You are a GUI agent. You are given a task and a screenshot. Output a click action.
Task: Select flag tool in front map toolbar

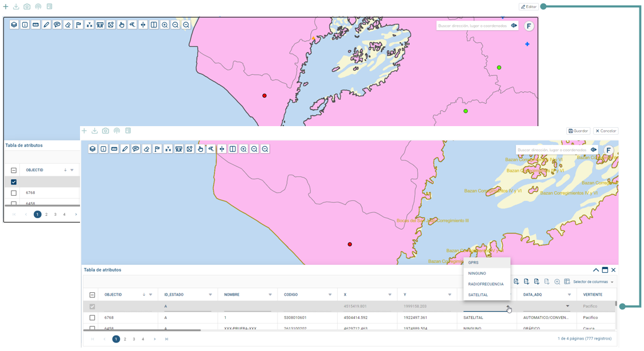(157, 149)
